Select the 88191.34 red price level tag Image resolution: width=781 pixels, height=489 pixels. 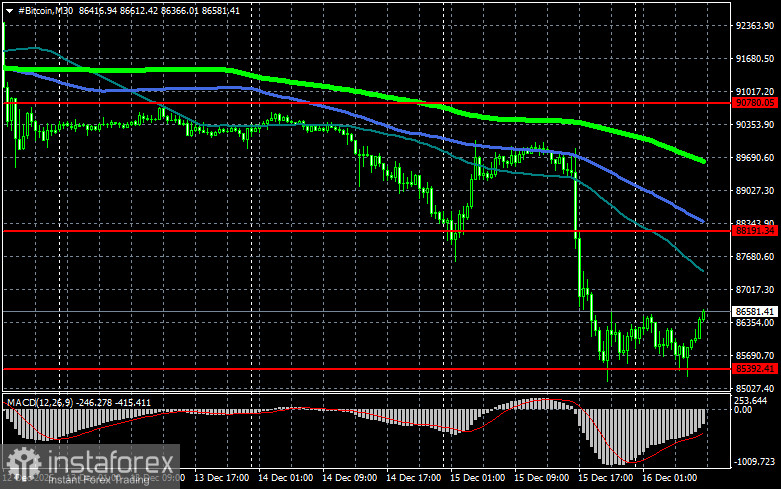754,230
